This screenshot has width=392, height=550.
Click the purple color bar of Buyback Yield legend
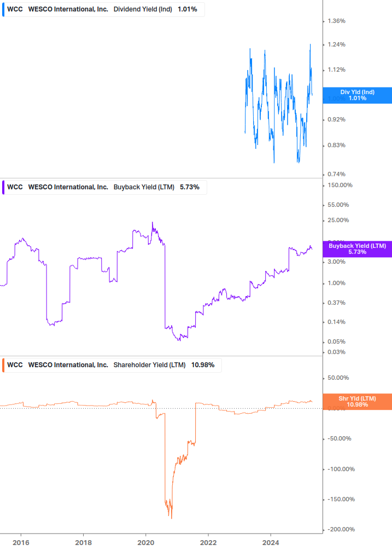tap(3, 187)
